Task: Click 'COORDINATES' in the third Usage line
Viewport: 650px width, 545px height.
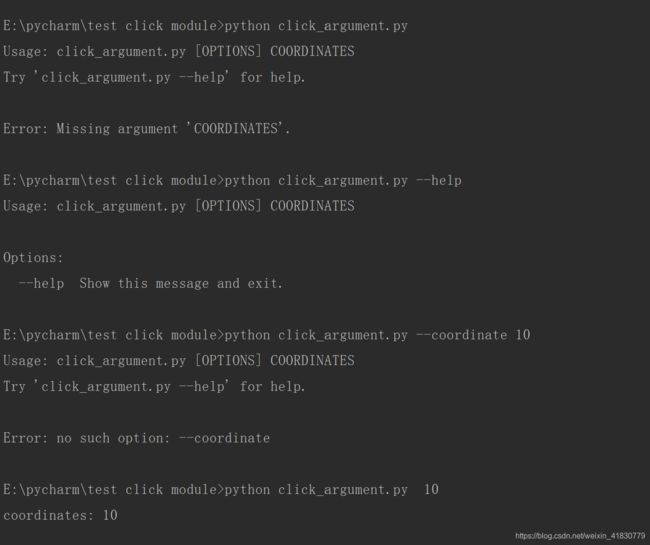Action: 313,361
